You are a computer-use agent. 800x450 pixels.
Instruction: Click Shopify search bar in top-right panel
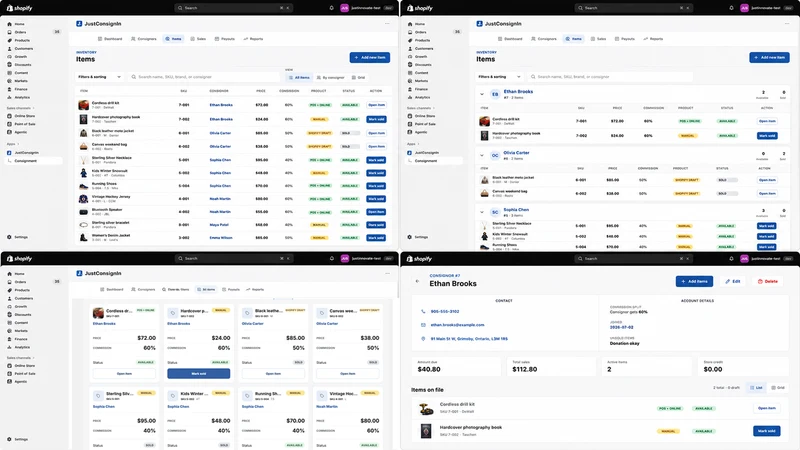pos(633,8)
